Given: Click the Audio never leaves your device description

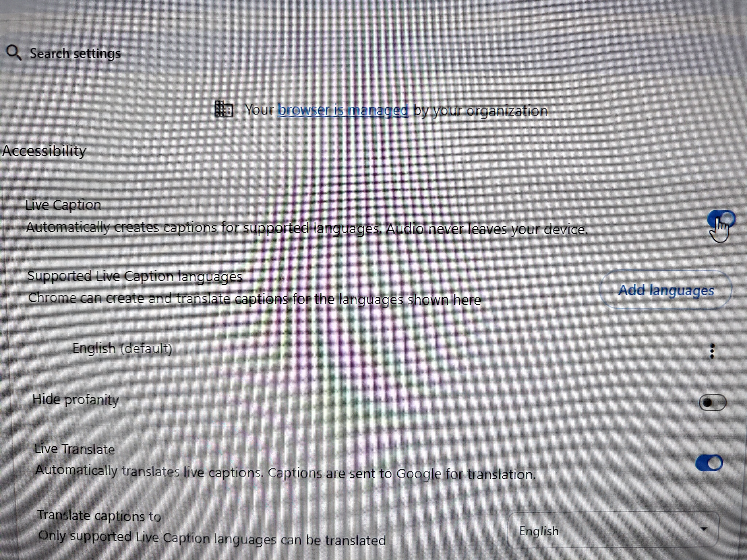Looking at the screenshot, I should 487,229.
